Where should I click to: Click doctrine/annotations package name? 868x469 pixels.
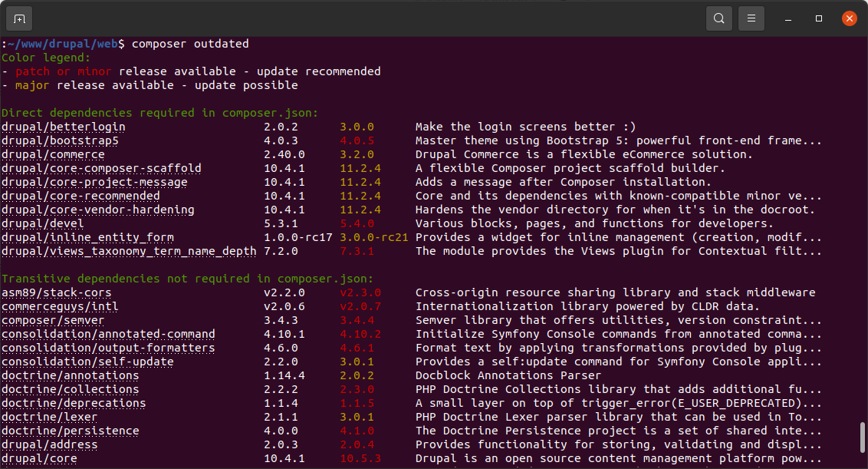pos(70,375)
